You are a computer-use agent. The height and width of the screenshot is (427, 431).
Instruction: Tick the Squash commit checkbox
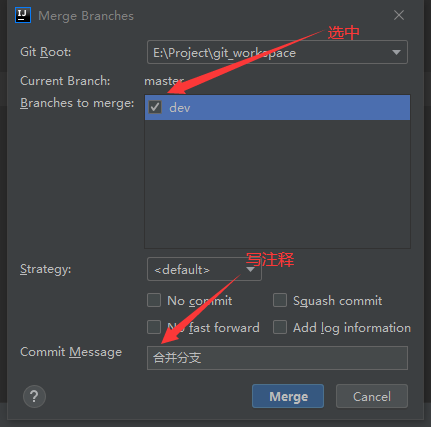tap(280, 300)
